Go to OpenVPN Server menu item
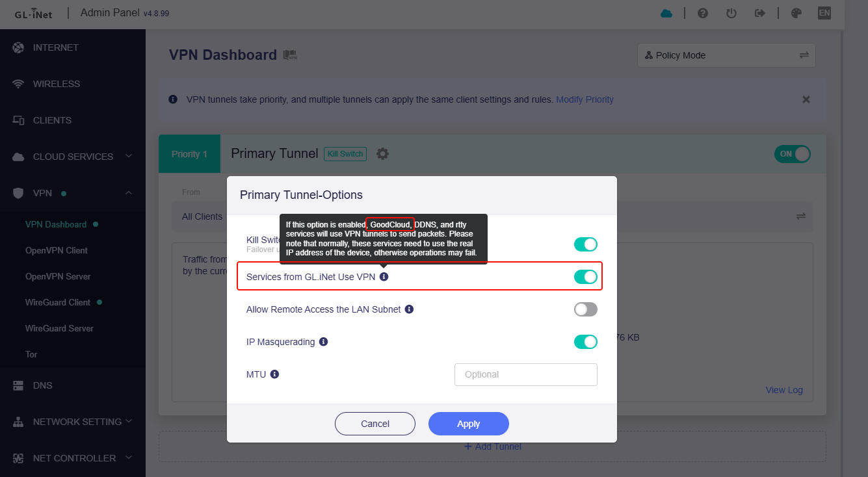Screen dimensions: 868x477 click(58, 276)
